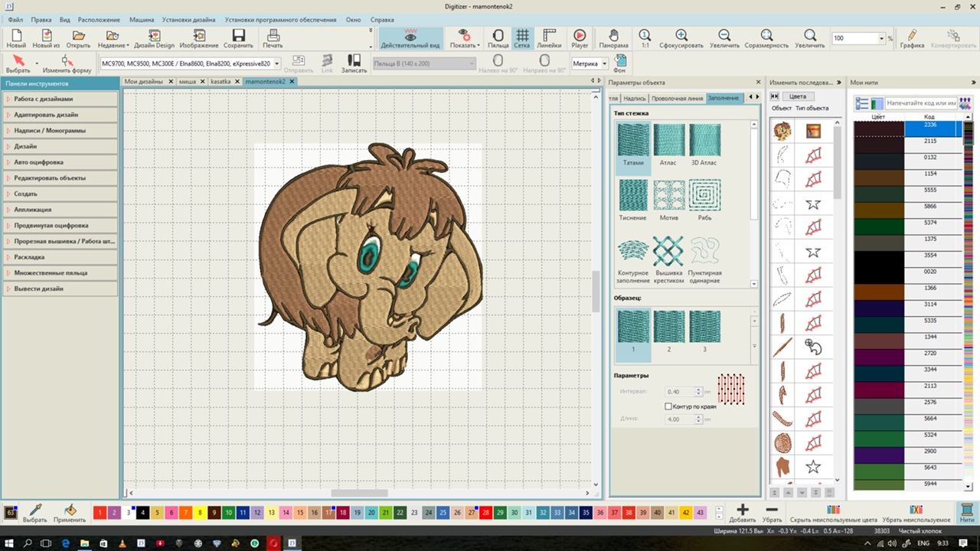Toggle the Линейки rulers display
This screenshot has height=551, width=980.
[x=548, y=38]
